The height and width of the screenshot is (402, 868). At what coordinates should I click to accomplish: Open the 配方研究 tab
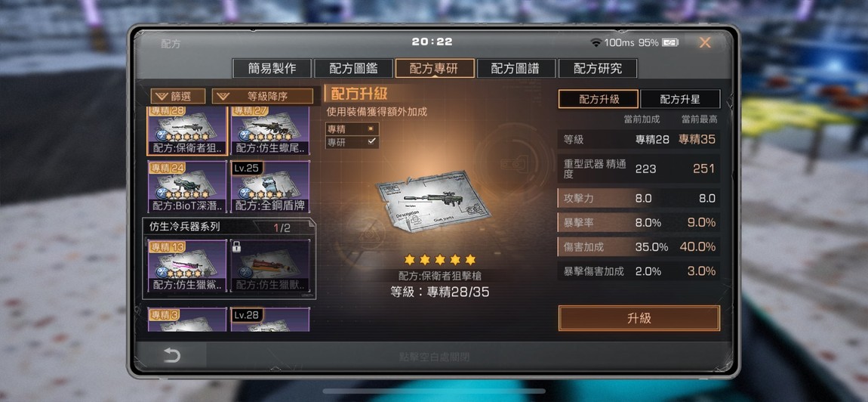(x=598, y=68)
